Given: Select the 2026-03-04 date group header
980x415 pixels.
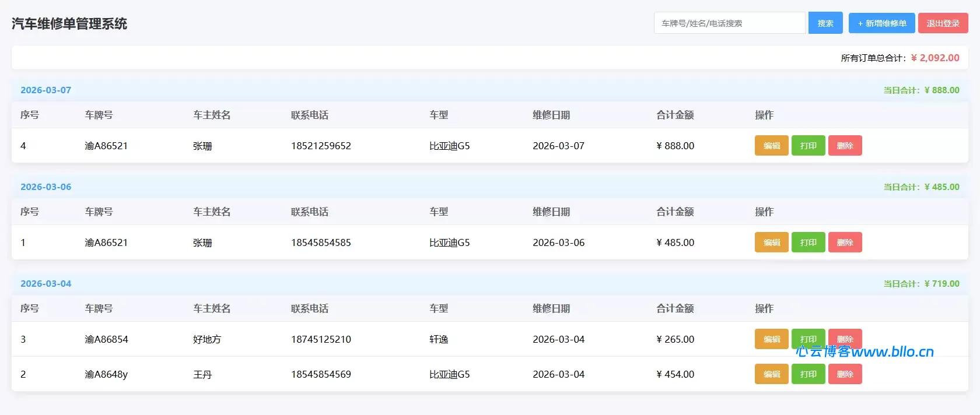Looking at the screenshot, I should click(x=46, y=284).
